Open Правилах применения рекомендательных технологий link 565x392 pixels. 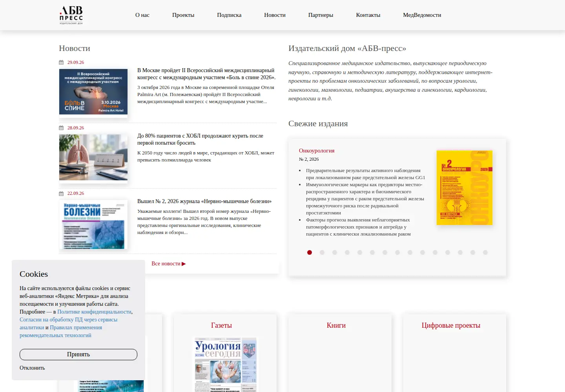[x=61, y=331]
